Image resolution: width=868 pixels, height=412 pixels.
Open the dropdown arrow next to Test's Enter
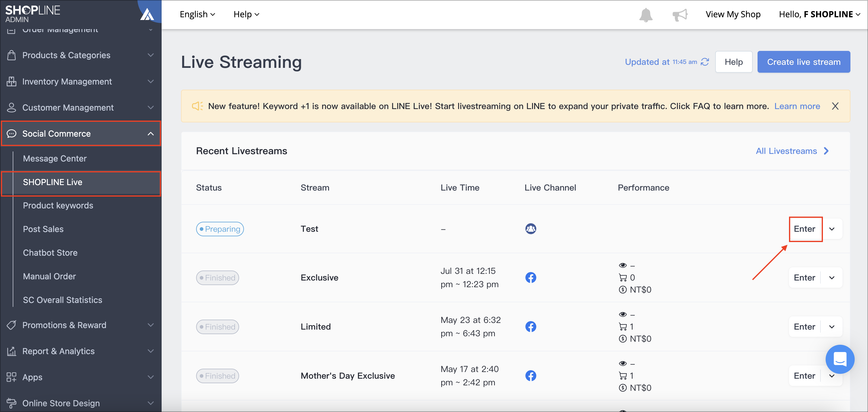point(832,229)
